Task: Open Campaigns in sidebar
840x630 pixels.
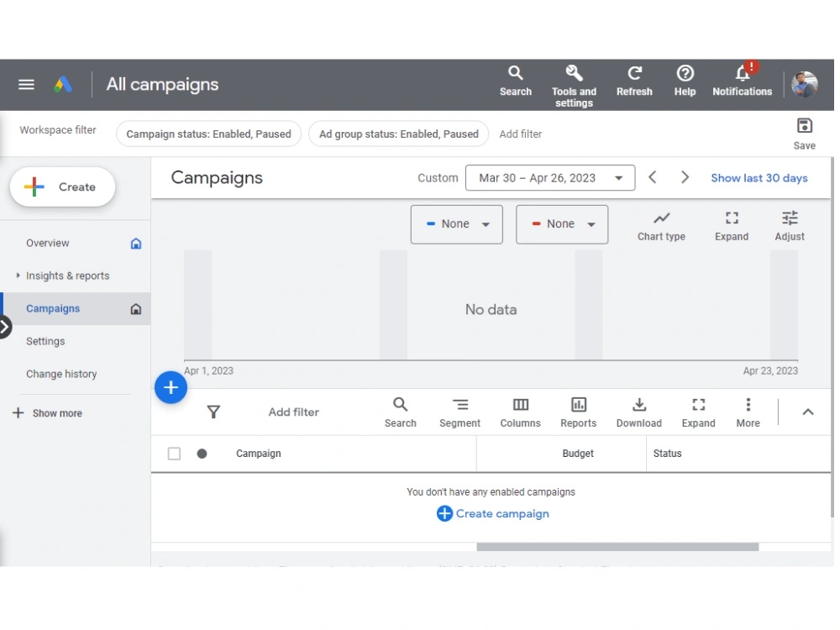Action: tap(53, 308)
